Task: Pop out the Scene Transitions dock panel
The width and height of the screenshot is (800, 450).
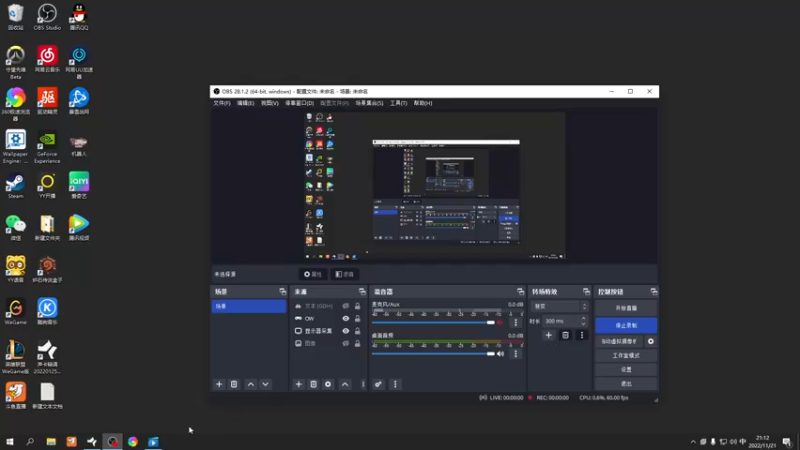Action: pos(586,291)
